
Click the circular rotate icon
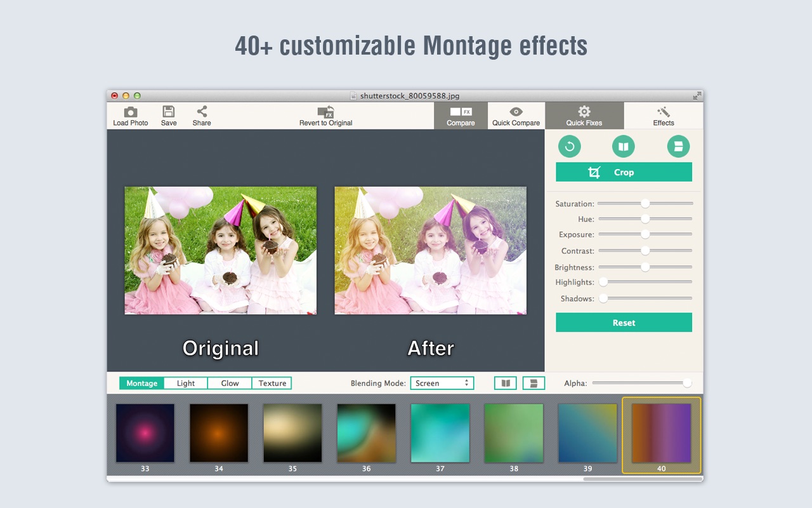(x=570, y=147)
